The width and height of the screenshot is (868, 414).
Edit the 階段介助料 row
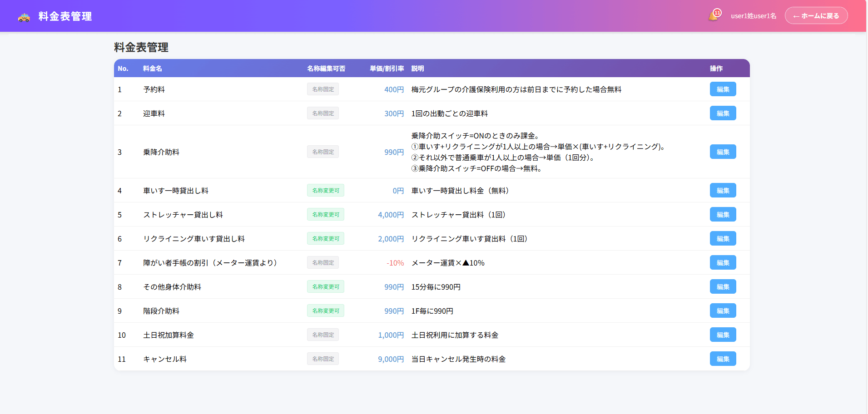click(723, 311)
